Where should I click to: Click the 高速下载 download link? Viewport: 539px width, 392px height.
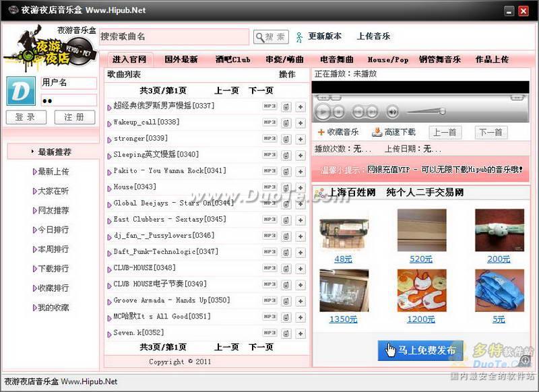395,132
